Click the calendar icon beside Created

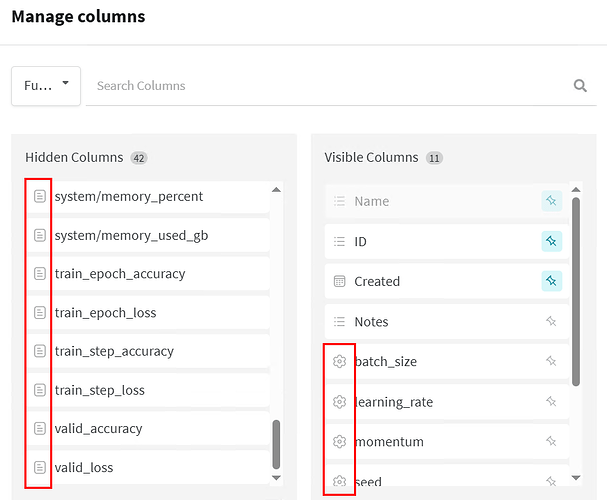pos(339,281)
